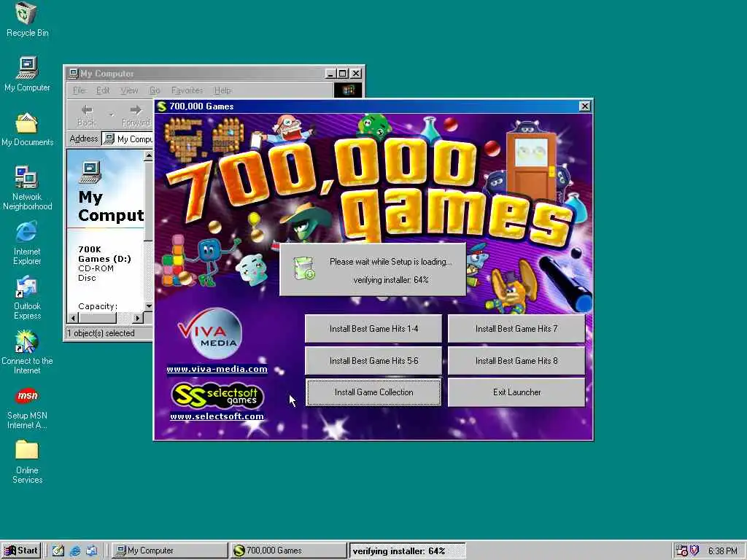Open the Favorites menu in My Computer
This screenshot has width=747, height=560.
click(x=187, y=90)
